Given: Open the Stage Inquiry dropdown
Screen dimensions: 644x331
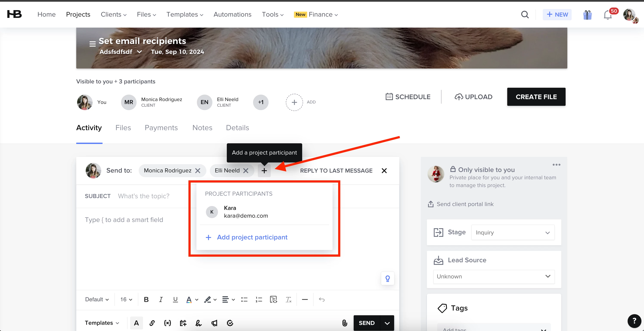Looking at the screenshot, I should pyautogui.click(x=512, y=233).
